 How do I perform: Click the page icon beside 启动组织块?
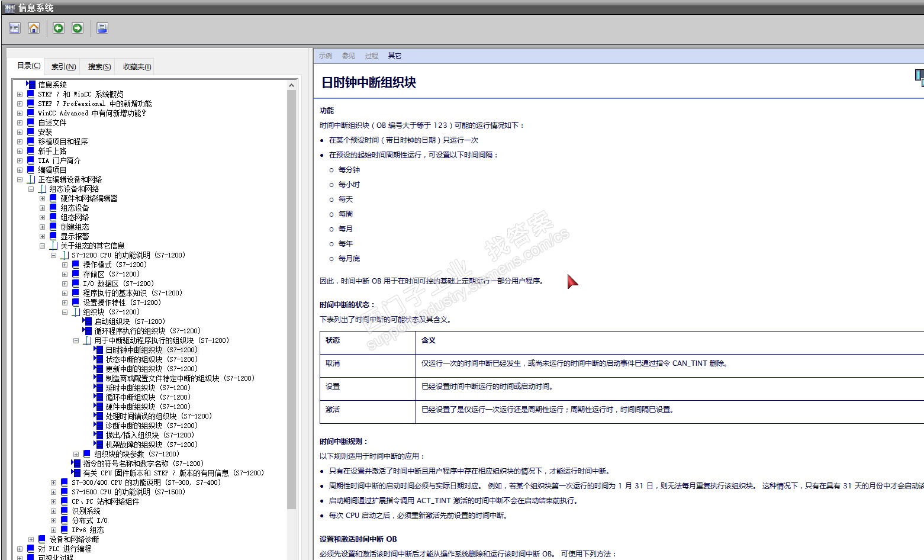tap(87, 321)
